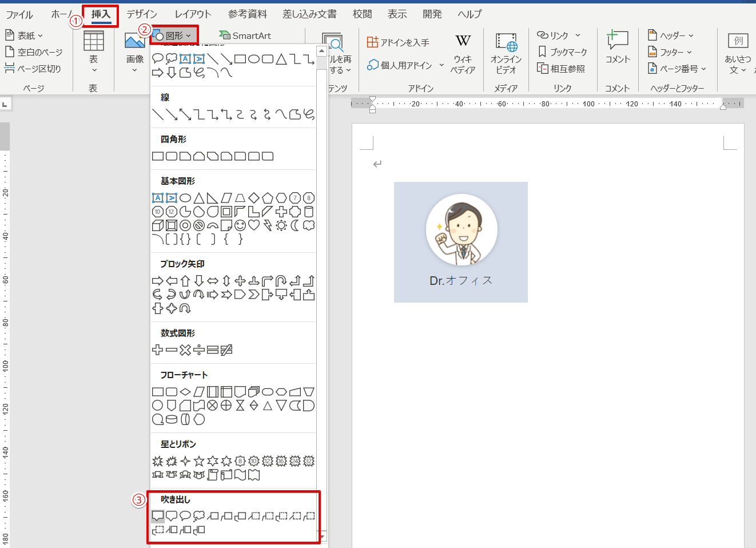The image size is (756, 548).
Task: Expand the ページ番号 page number dropdown
Action: [678, 69]
